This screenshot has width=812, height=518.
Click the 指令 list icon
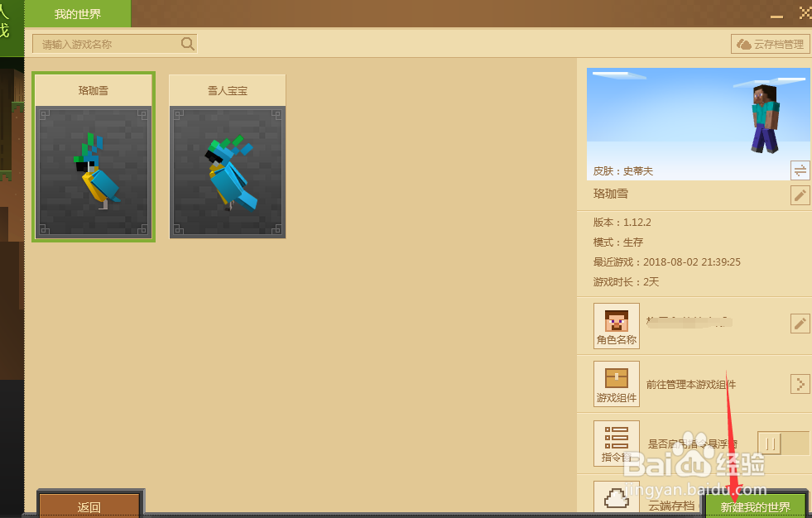click(x=617, y=444)
